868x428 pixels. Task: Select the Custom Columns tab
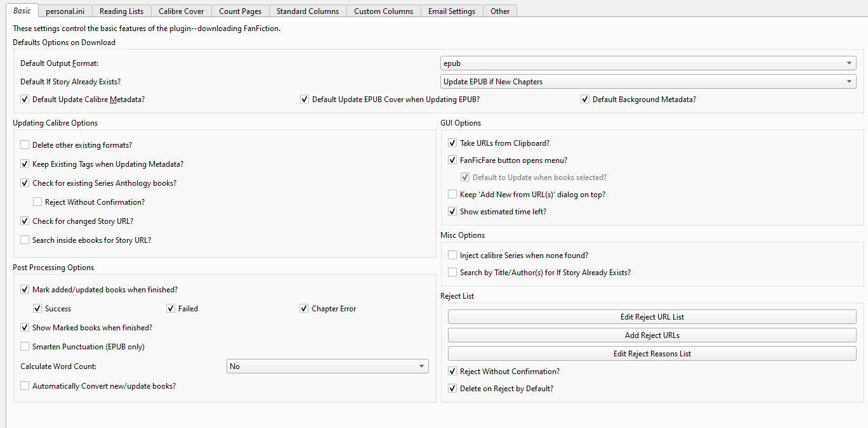click(x=383, y=11)
